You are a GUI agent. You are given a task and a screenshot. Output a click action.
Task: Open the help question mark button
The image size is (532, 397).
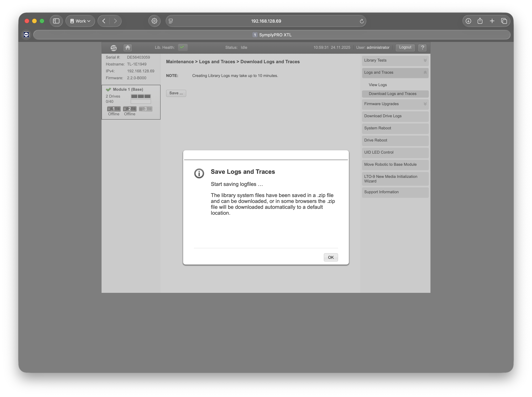pos(422,48)
